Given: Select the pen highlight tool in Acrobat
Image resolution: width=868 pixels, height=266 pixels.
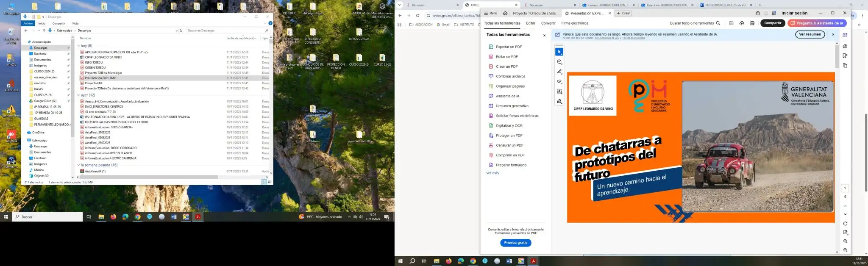Looking at the screenshot, I should tap(559, 72).
